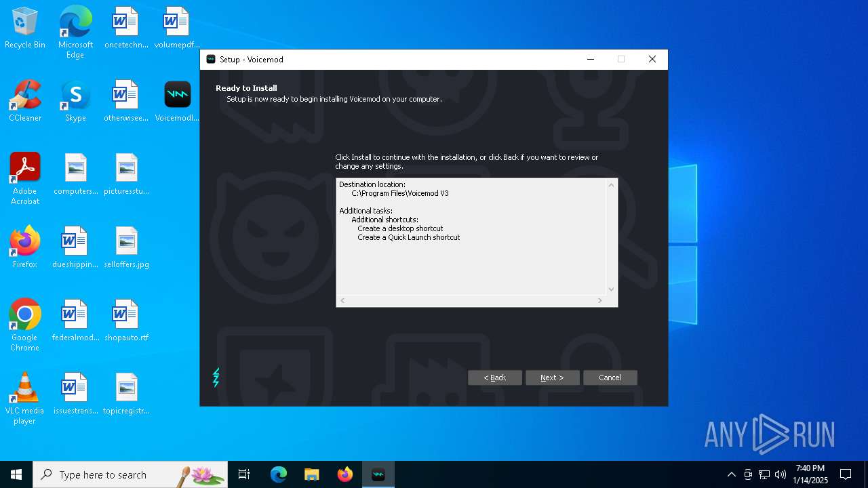Click the summary box scroll down arrow
This screenshot has width=868, height=488.
coord(611,289)
